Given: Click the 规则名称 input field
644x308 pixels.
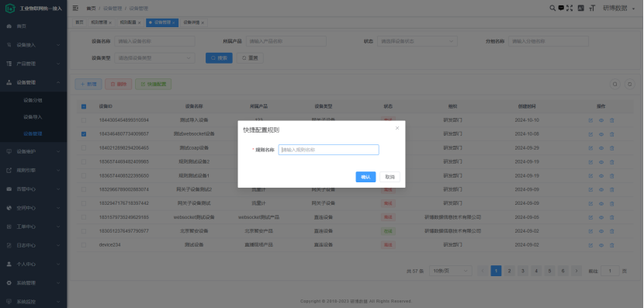Looking at the screenshot, I should [x=328, y=150].
